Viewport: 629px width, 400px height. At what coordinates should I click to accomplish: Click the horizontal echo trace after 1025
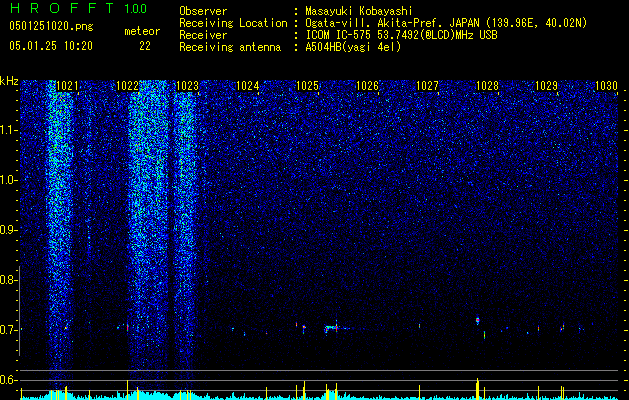pos(336,328)
